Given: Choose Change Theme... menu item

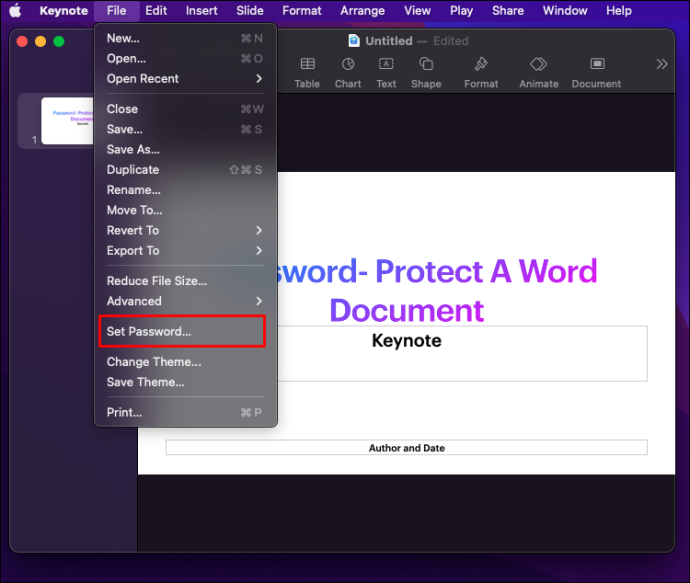Looking at the screenshot, I should pyautogui.click(x=185, y=362).
